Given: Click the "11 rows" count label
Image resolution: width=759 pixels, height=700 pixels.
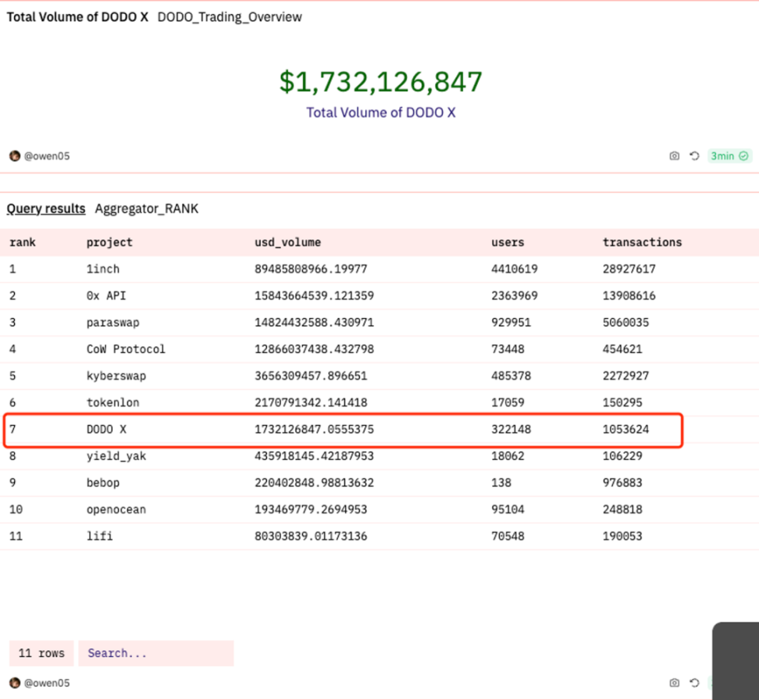Looking at the screenshot, I should [41, 653].
